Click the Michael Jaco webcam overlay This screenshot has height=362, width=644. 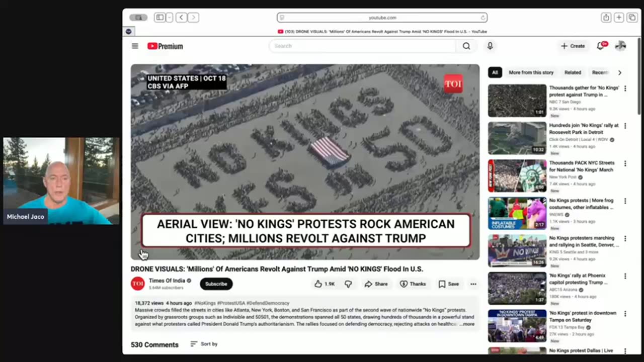coord(61,181)
